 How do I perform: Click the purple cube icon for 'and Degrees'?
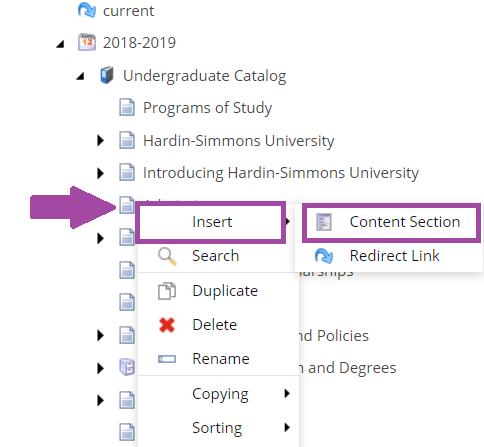pos(127,367)
